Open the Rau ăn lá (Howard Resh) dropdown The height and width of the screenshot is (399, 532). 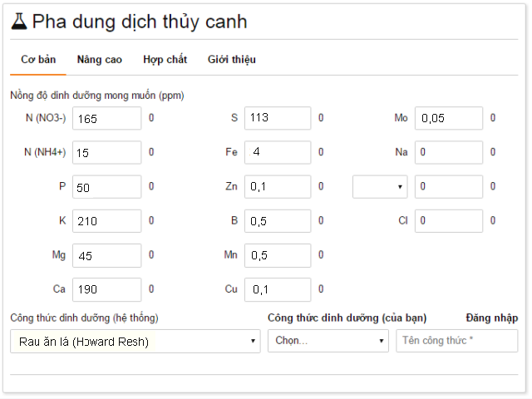pyautogui.click(x=135, y=341)
